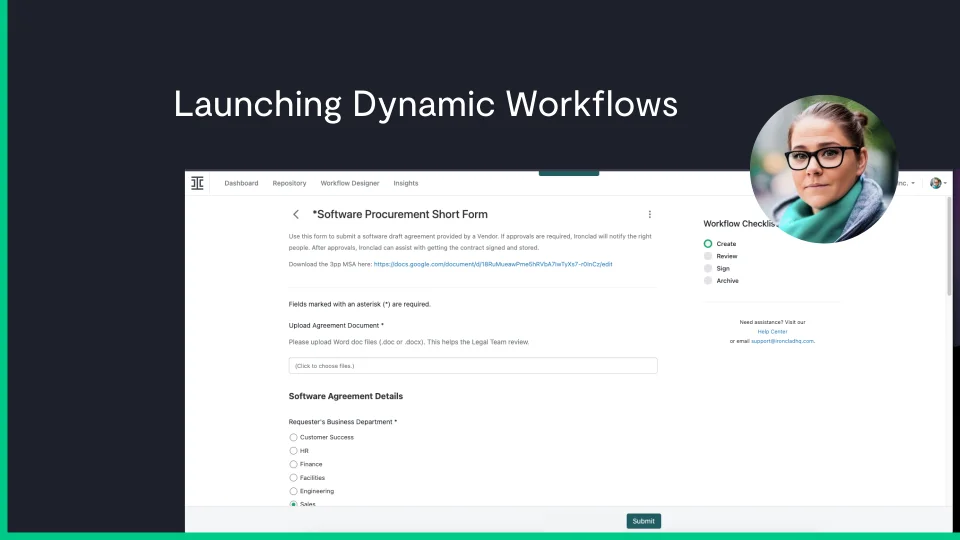Select the Sales radio option
The height and width of the screenshot is (540, 960).
tap(293, 504)
